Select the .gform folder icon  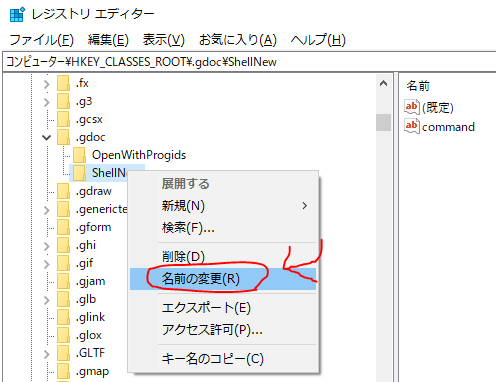coord(63,227)
